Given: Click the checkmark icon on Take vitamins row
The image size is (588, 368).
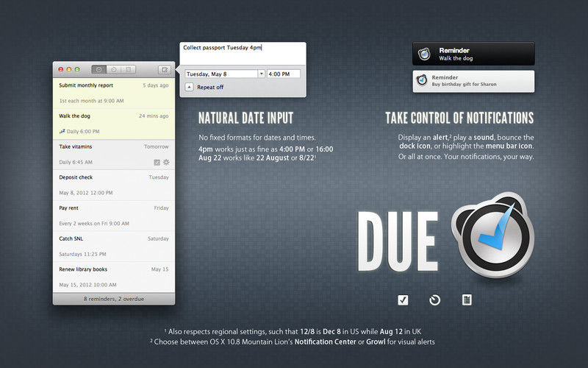Looking at the screenshot, I should pos(157,162).
